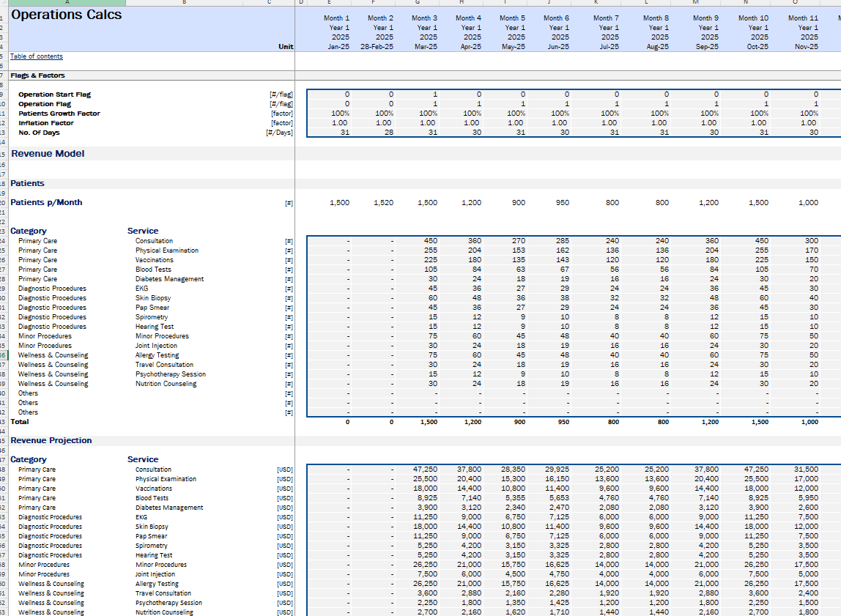Click the 1,520 patients value under Month 2
Screen dimensions: 841x616
[383, 202]
